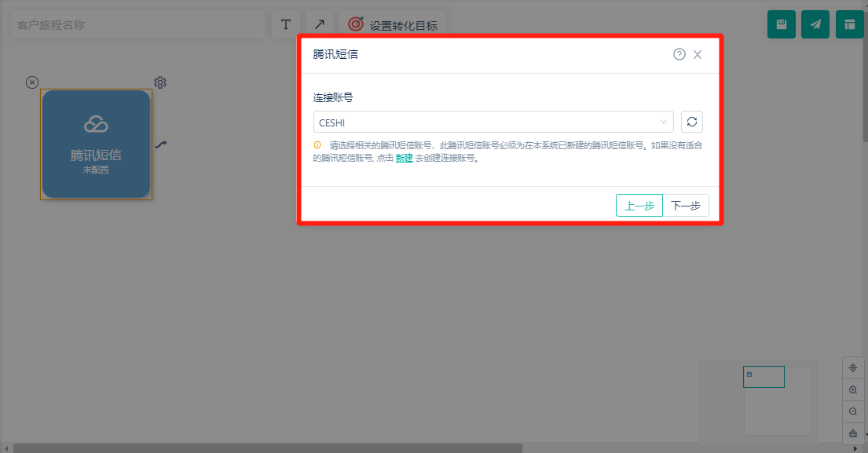Viewport: 868px width, 453px height.
Task: Click the node connector handle
Action: [x=160, y=144]
